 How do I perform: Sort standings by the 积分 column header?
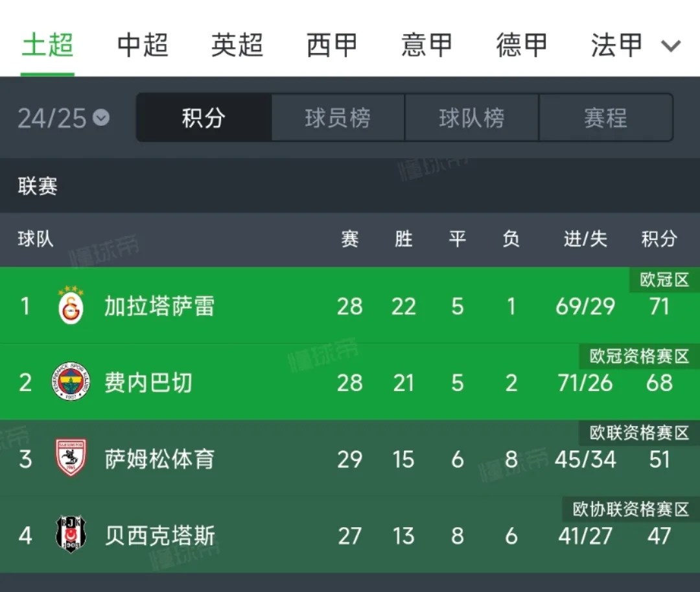click(659, 240)
